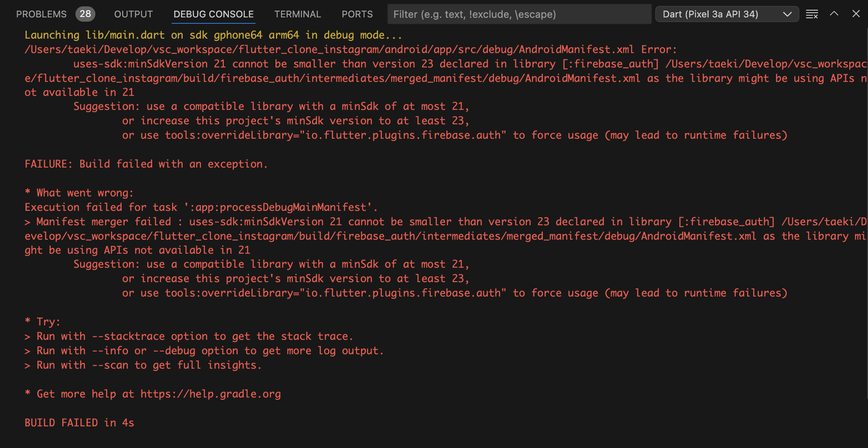Viewport: 868px width, 448px height.
Task: Click 'Run with --info or --debug' line
Action: point(204,351)
